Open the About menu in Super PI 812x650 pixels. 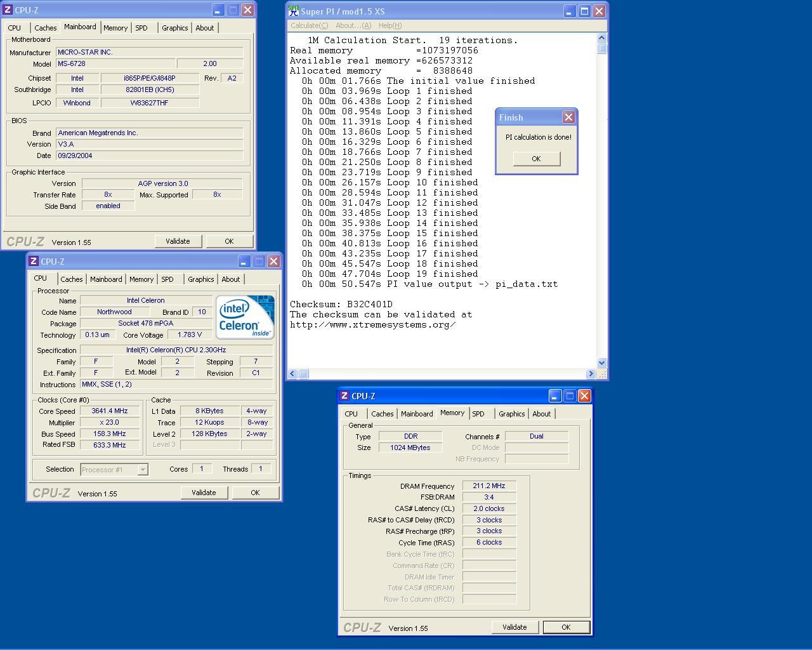pos(353,25)
